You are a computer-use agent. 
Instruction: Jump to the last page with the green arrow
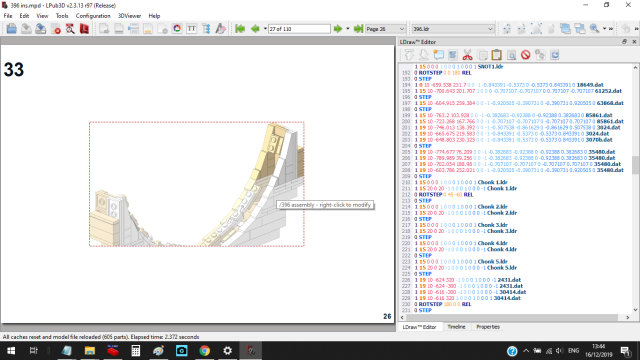[358, 29]
